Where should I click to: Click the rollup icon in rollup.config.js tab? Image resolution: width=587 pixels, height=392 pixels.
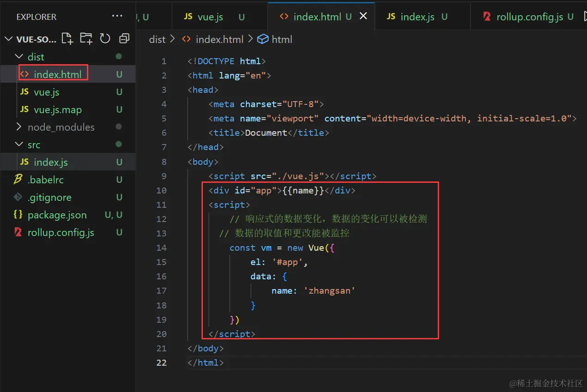[x=487, y=17]
